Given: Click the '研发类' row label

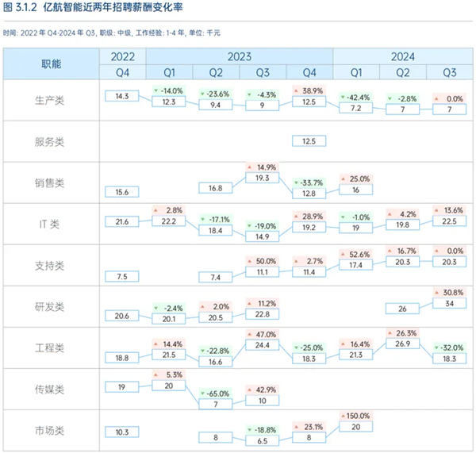Looking at the screenshot, I should click(49, 307).
